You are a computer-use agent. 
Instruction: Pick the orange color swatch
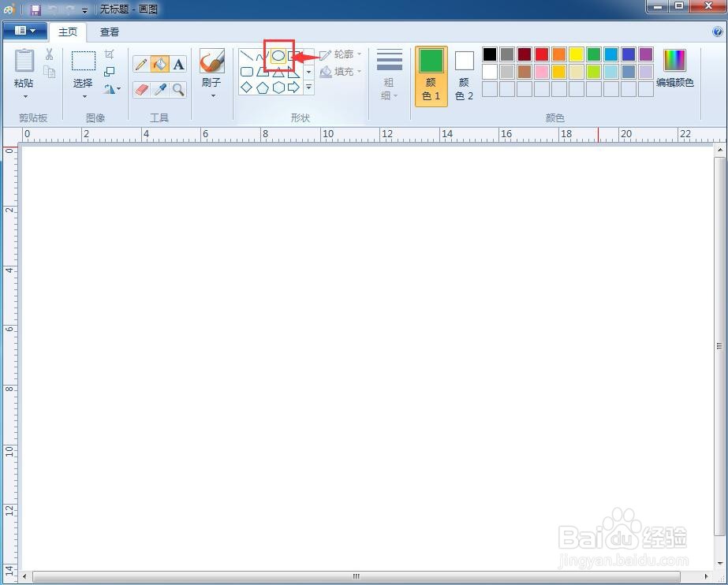559,54
